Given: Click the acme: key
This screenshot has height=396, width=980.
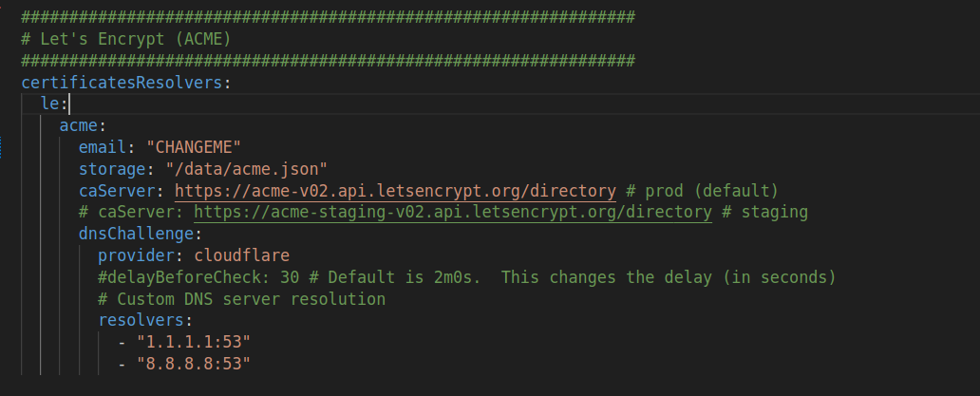Looking at the screenshot, I should point(79,125).
